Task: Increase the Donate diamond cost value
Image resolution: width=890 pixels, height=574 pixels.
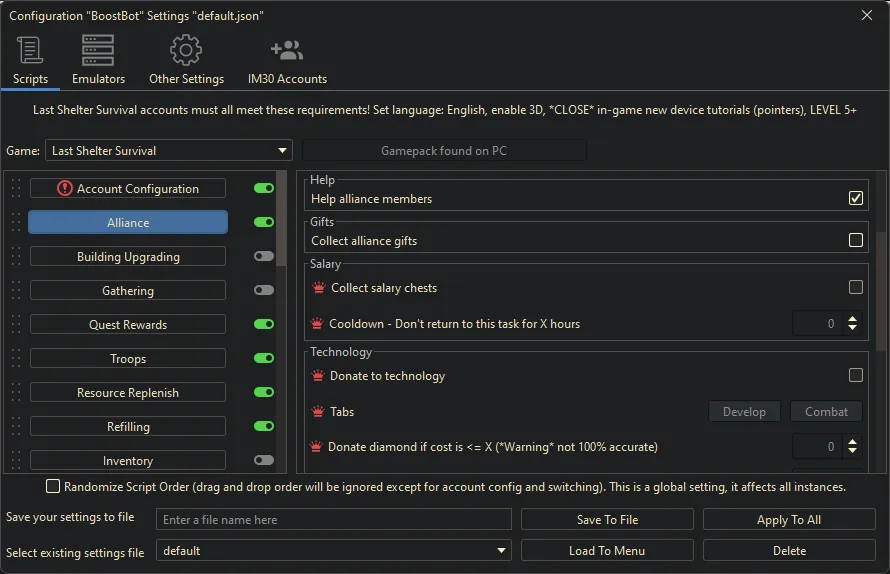Action: point(853,442)
